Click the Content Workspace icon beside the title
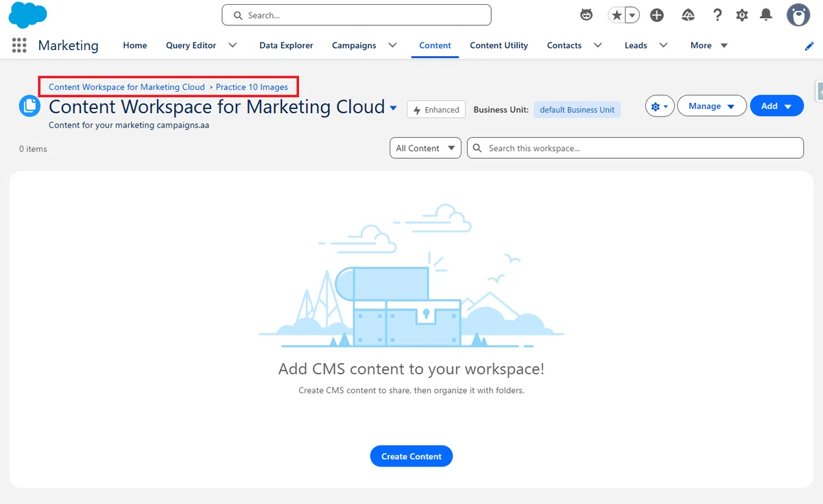This screenshot has width=823, height=504. pos(29,106)
